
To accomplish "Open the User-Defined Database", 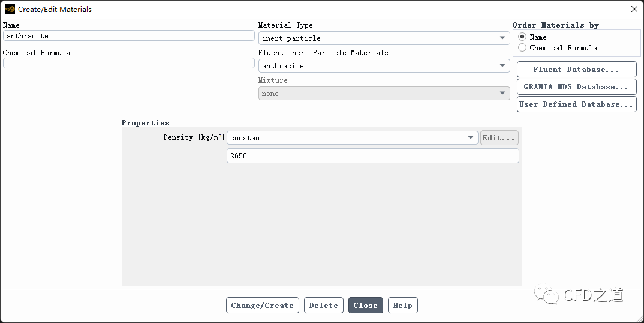I will pyautogui.click(x=577, y=104).
